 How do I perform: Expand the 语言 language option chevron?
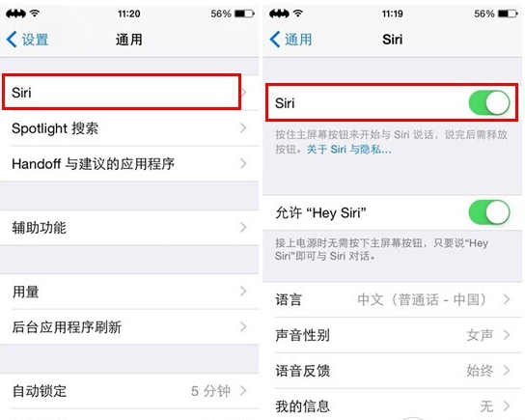[508, 299]
